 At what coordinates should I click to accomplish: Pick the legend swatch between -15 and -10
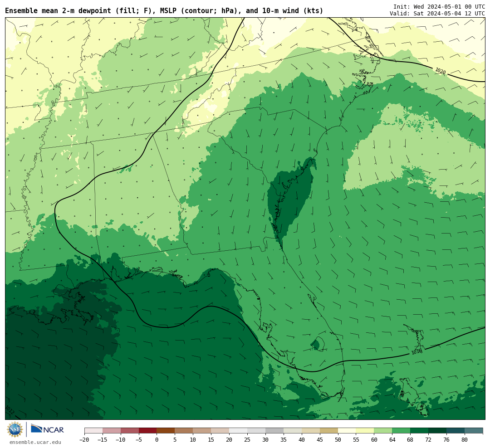tap(112, 431)
